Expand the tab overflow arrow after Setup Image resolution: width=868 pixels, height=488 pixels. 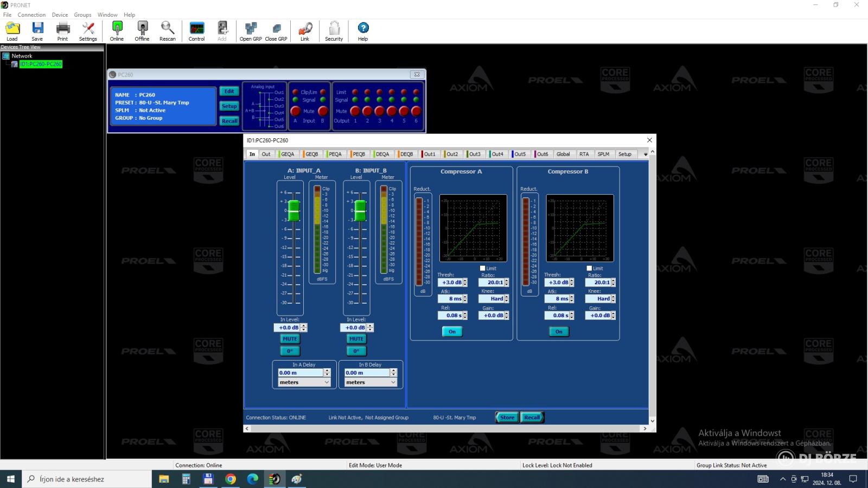pyautogui.click(x=646, y=155)
